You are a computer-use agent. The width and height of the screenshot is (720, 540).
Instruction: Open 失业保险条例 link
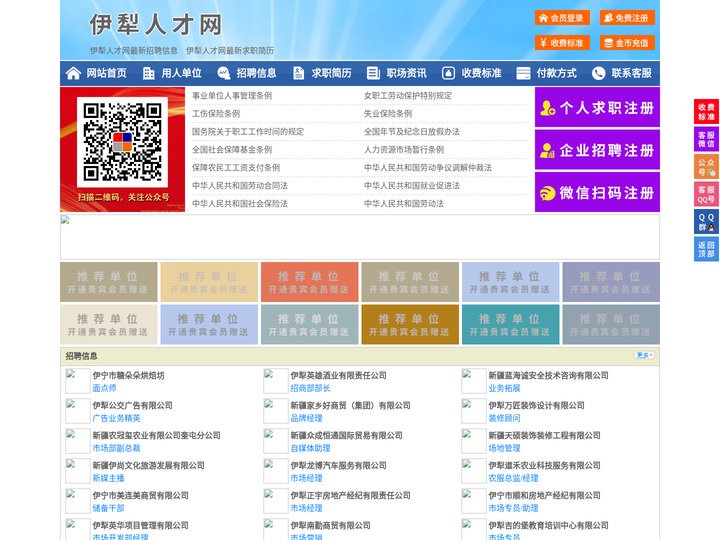[x=388, y=113]
